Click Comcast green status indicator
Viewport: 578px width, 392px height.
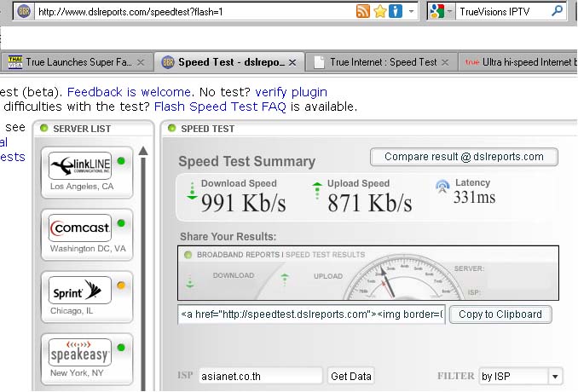point(121,223)
